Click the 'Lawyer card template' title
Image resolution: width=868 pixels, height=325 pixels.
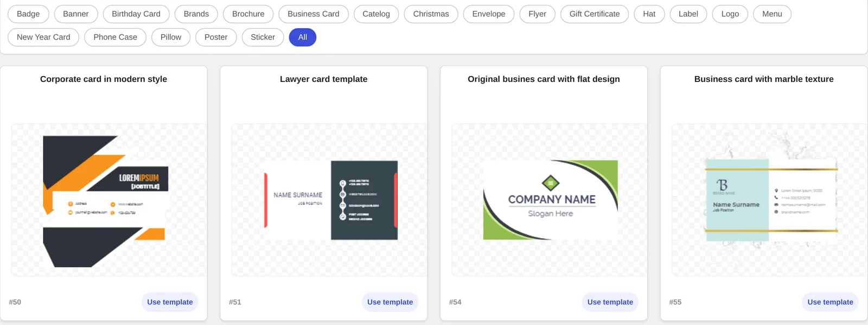pos(324,79)
